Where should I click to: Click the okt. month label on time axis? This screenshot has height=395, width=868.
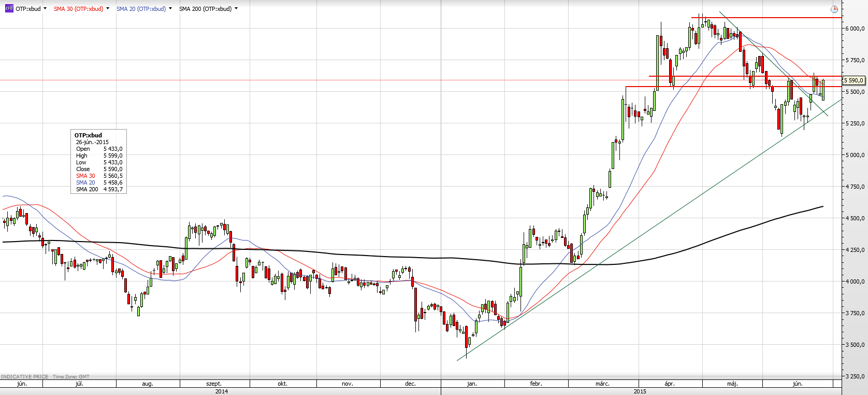282,384
